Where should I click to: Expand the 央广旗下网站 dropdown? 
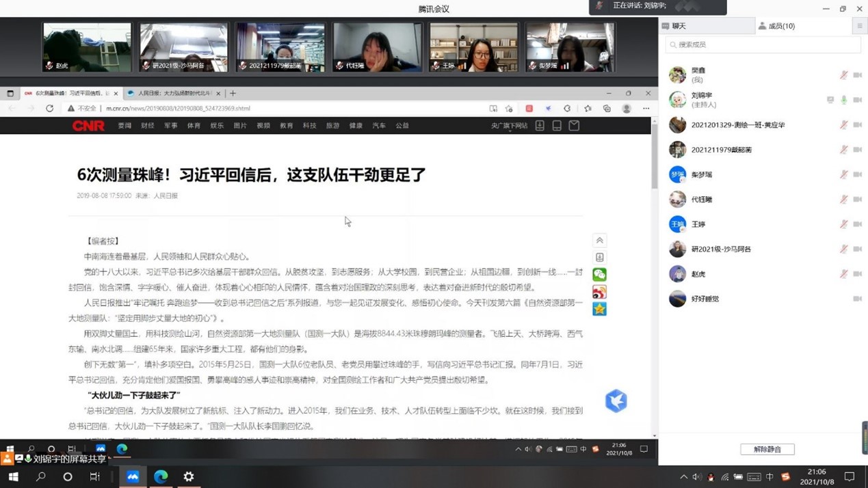pos(509,126)
